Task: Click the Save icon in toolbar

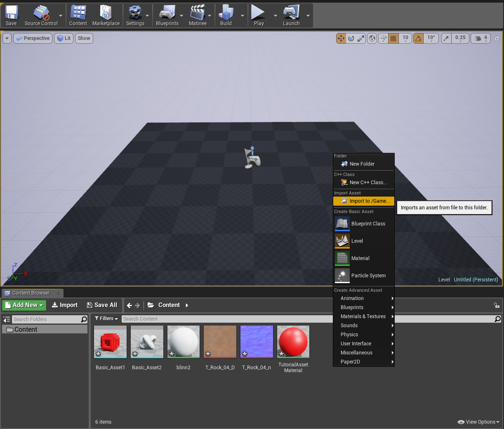Action: tap(11, 16)
